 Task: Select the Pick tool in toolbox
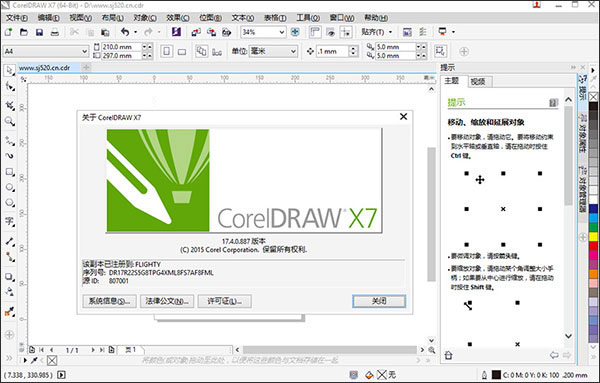point(10,70)
